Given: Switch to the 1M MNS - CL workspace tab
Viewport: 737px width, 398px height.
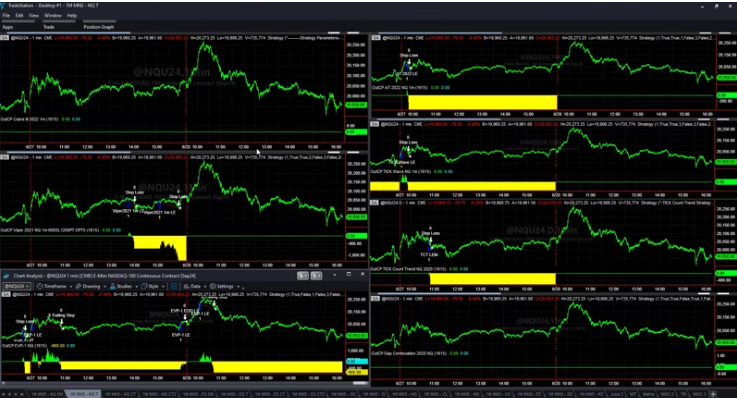Looking at the screenshot, I should point(435,394).
